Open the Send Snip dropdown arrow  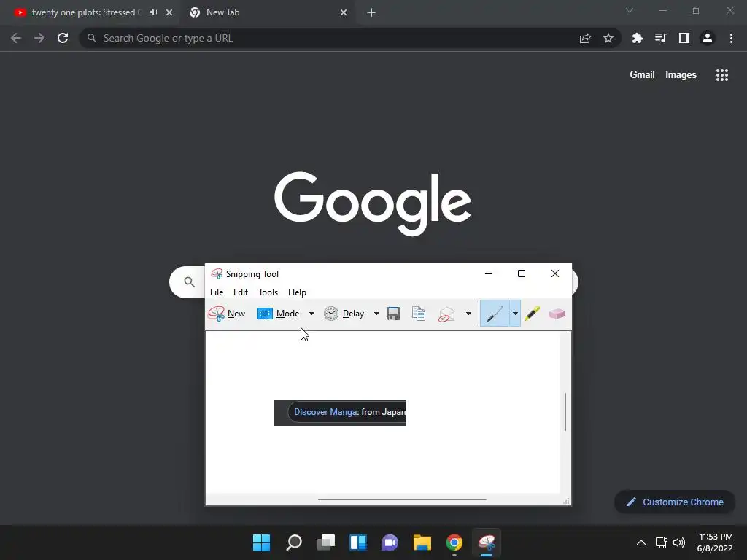[468, 314]
